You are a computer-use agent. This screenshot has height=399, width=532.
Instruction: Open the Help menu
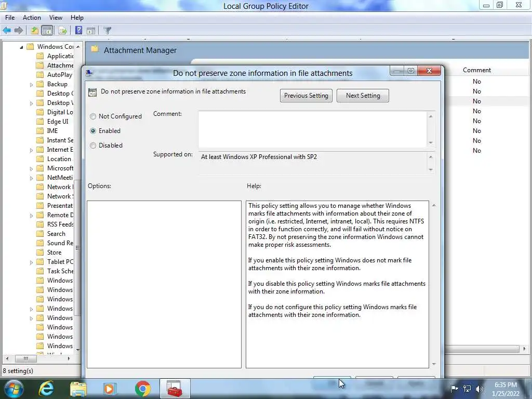tap(77, 18)
